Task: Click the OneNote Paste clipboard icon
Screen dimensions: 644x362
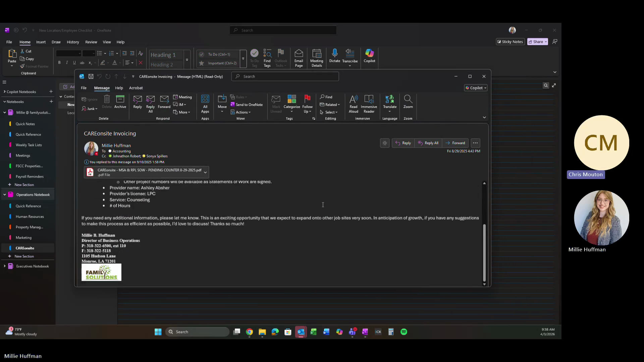Action: 12,54
